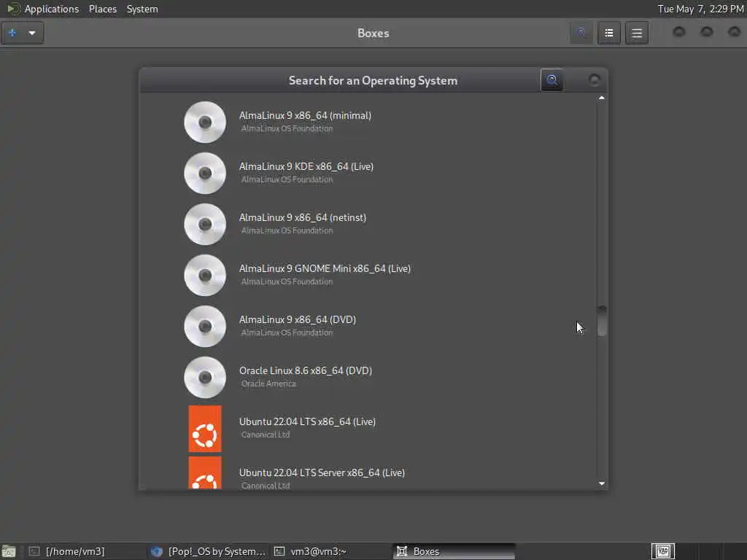Open the hamburger menu in Boxes header
The width and height of the screenshot is (747, 560).
click(637, 33)
